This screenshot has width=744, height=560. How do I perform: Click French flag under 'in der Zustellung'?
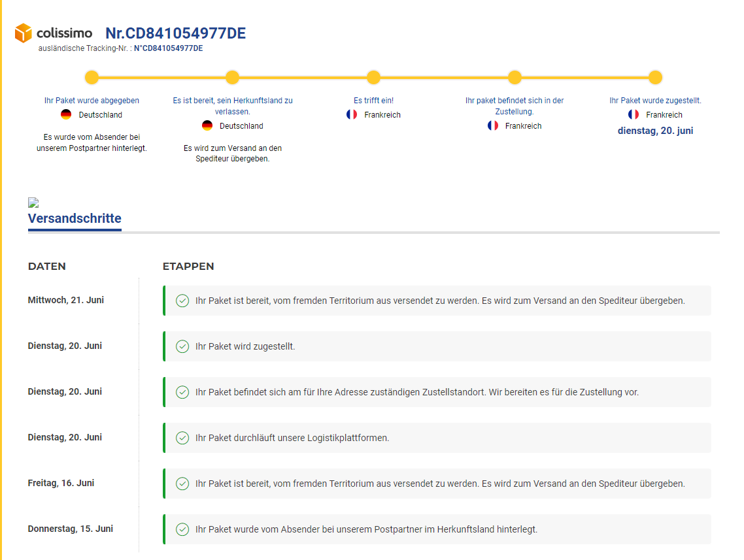(x=493, y=126)
